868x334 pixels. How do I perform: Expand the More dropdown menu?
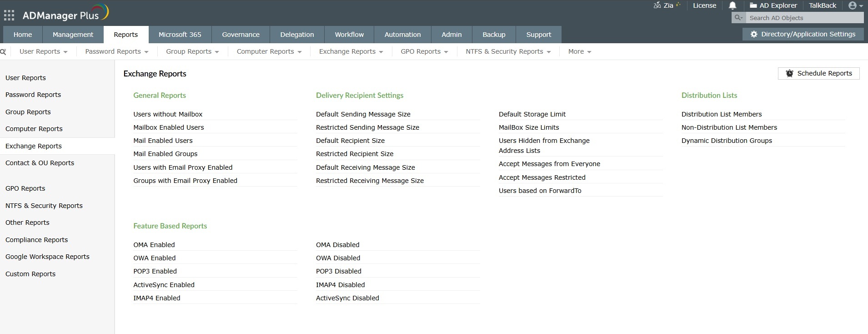[580, 51]
